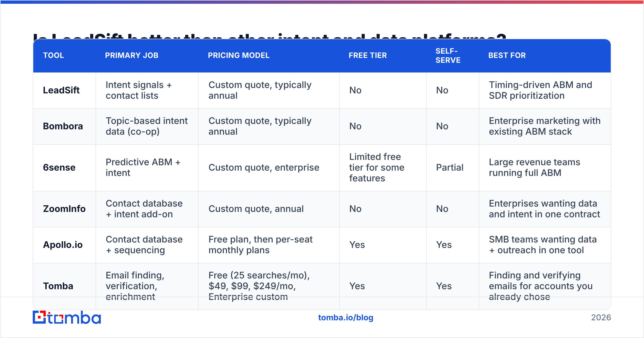Screen dimensions: 644x338
Task: Select 'Timing-driven ABM and SDR prioritization' cell
Action: click(545, 90)
